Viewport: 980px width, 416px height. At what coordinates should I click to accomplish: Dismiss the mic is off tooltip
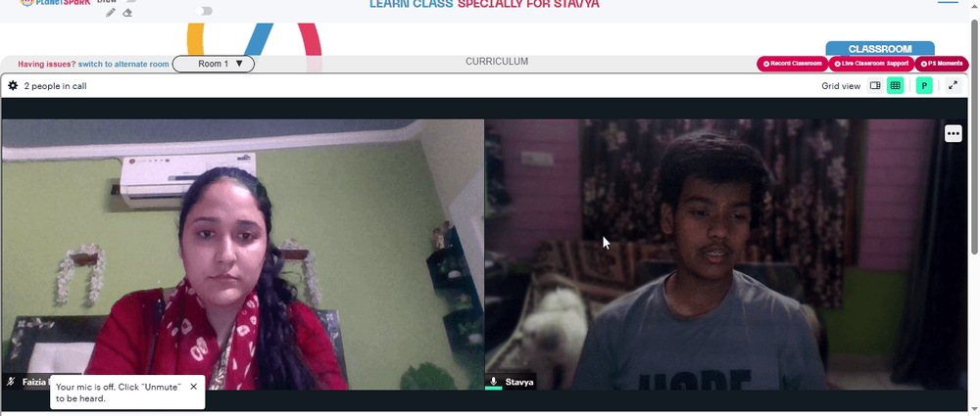193,387
